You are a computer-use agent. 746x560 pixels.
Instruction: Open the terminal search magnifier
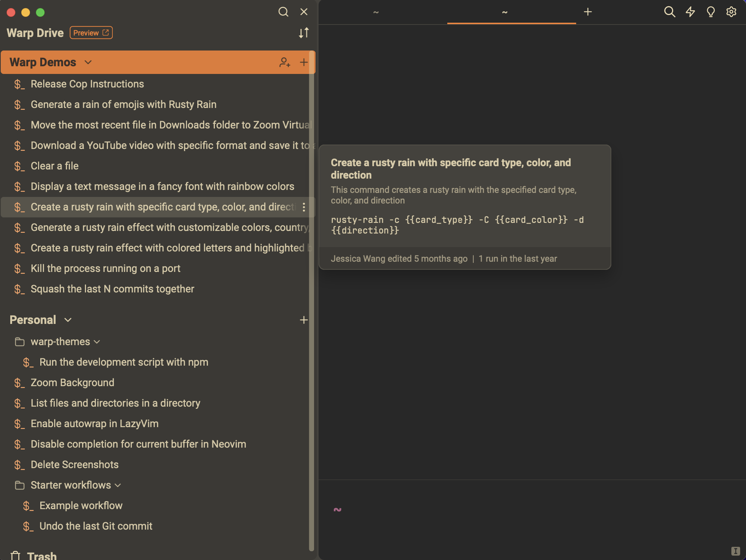coord(669,12)
